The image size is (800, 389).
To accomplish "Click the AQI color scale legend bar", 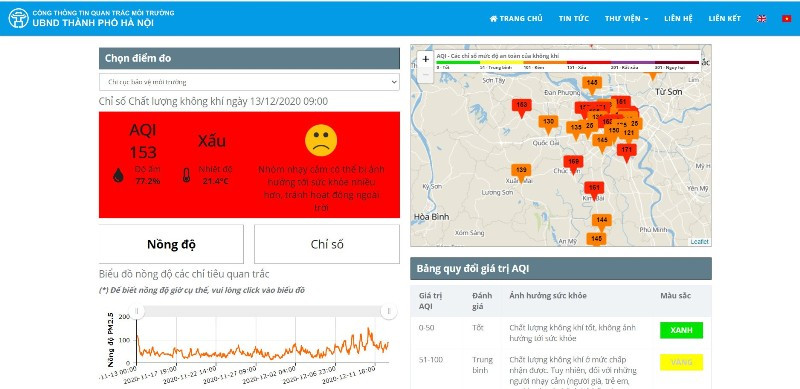I will click(567, 62).
